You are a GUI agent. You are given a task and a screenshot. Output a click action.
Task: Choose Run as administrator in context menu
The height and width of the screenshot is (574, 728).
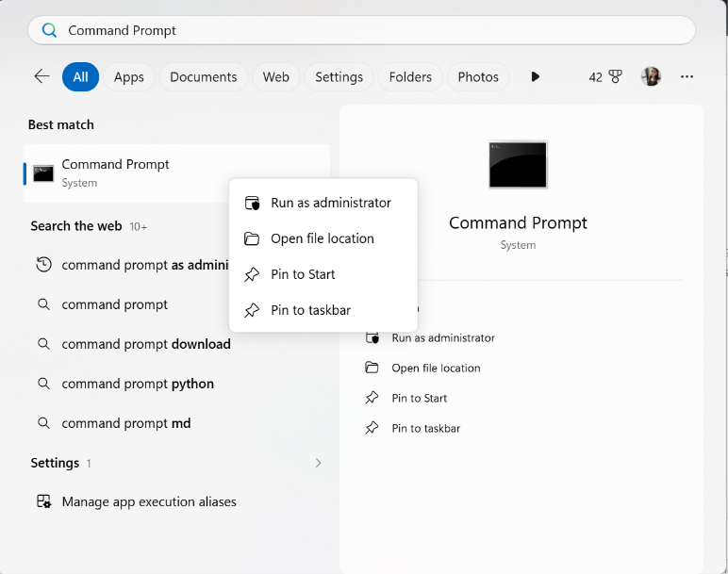tap(323, 203)
